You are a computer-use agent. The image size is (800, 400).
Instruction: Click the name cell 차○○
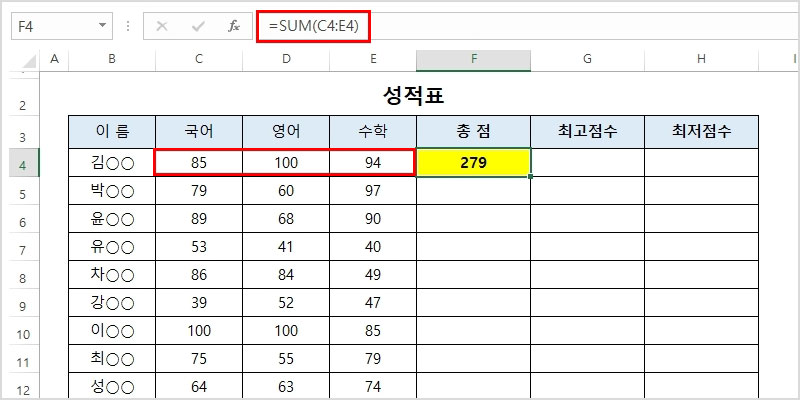(x=112, y=275)
